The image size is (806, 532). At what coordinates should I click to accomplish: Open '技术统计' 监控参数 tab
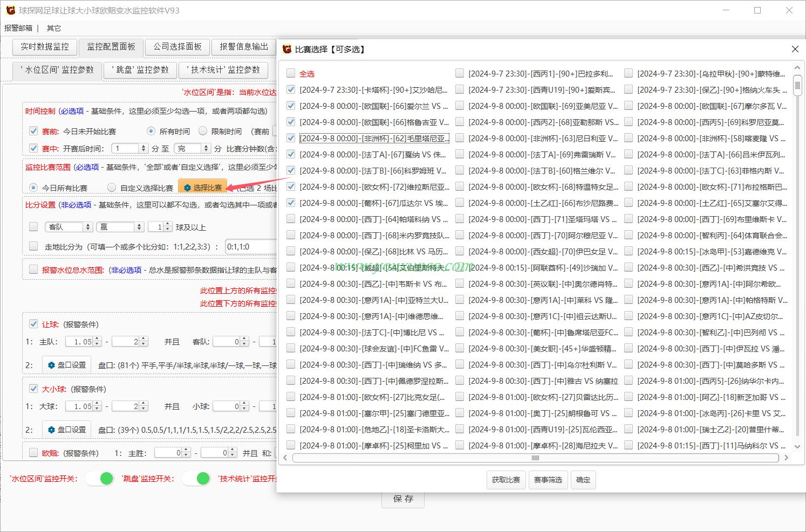point(223,70)
